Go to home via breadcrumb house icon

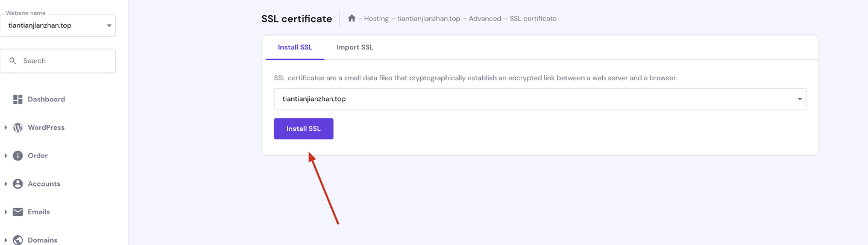tap(352, 18)
